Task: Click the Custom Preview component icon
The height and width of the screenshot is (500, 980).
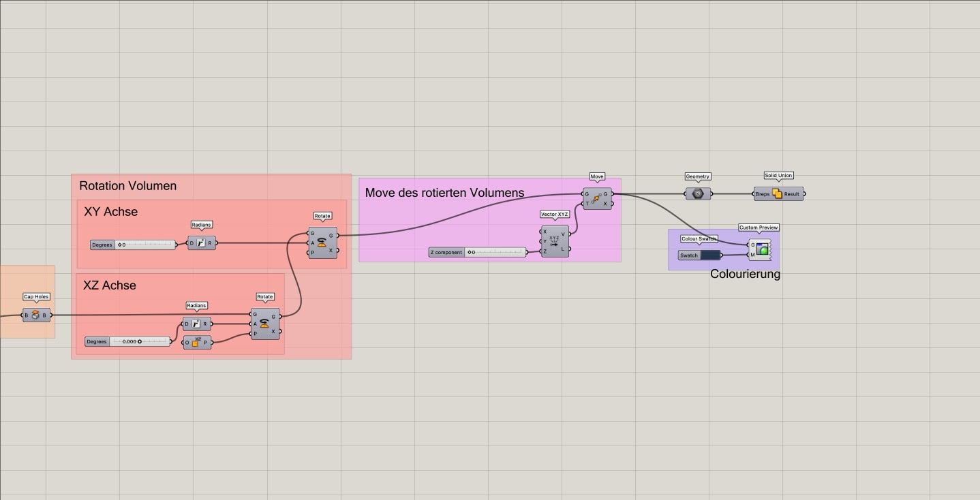Action: click(761, 249)
